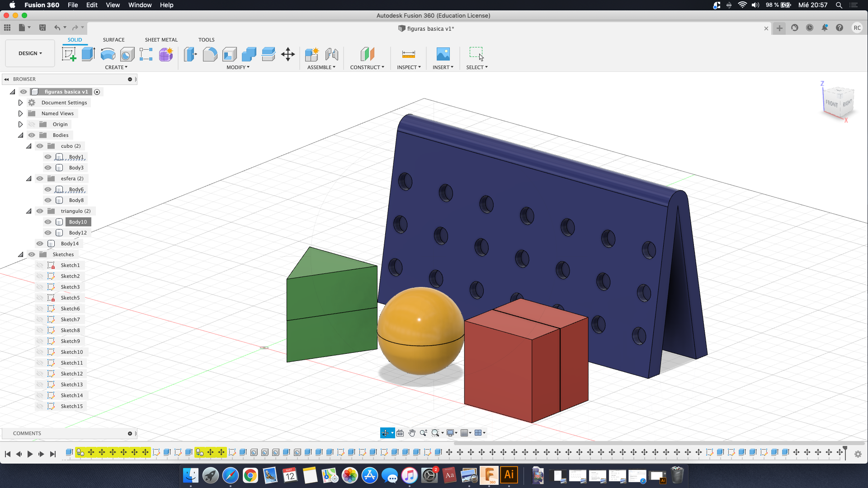Click the ViewCube FRONT face
The image size is (868, 488).
(x=831, y=103)
